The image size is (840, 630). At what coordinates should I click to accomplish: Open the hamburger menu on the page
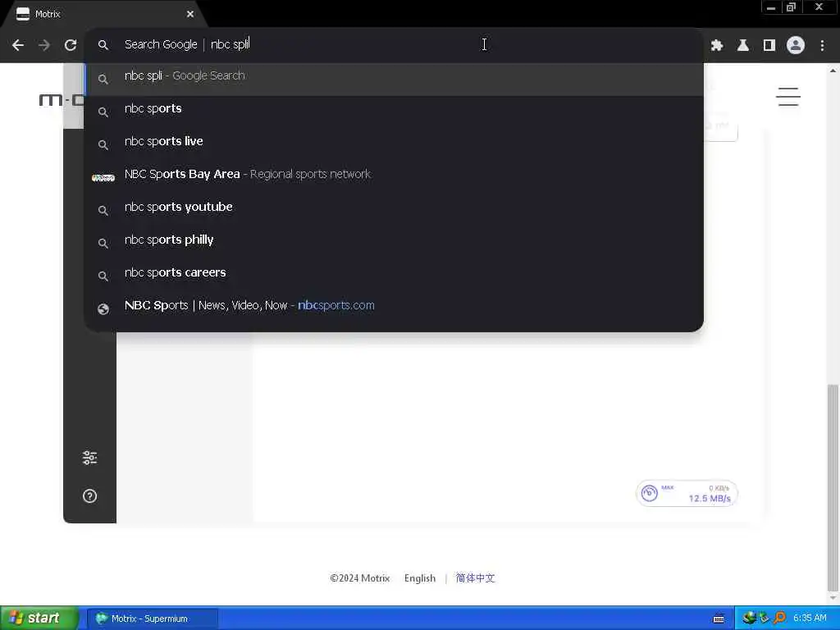(x=788, y=97)
